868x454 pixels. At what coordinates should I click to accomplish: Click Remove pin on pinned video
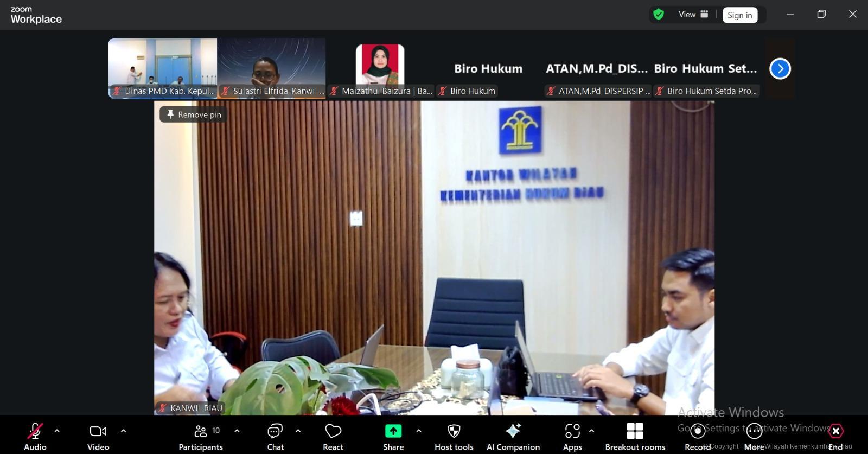click(194, 114)
